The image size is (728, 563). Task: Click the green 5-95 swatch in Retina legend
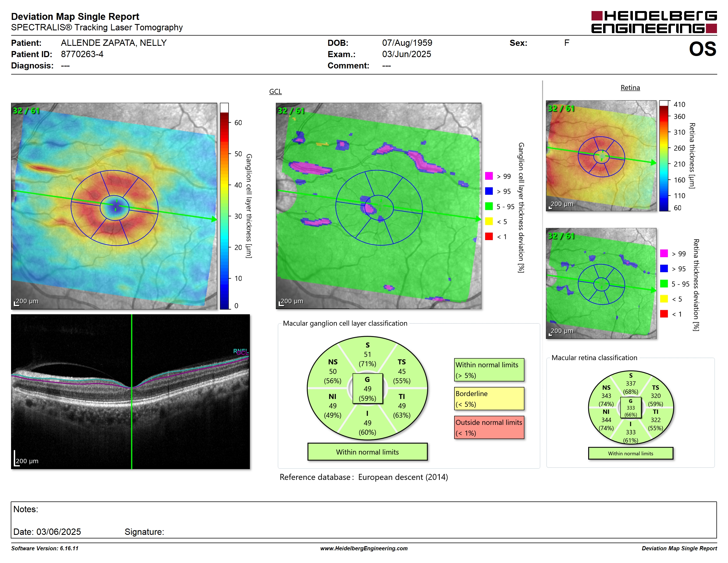[x=664, y=283]
